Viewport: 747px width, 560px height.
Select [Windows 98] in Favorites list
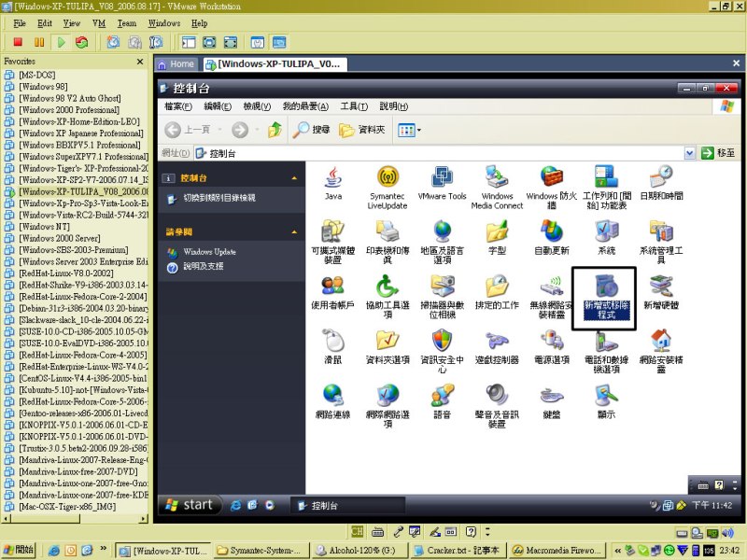point(43,87)
